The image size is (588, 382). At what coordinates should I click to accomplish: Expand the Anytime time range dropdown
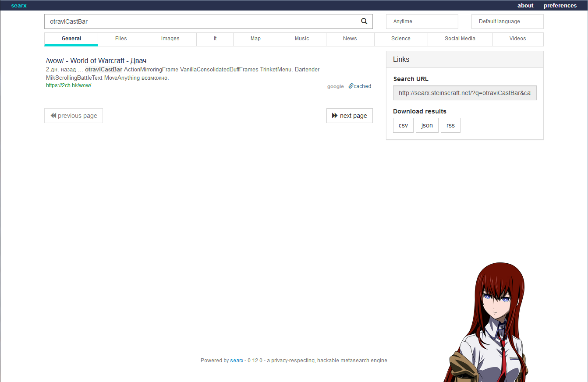pyautogui.click(x=422, y=21)
